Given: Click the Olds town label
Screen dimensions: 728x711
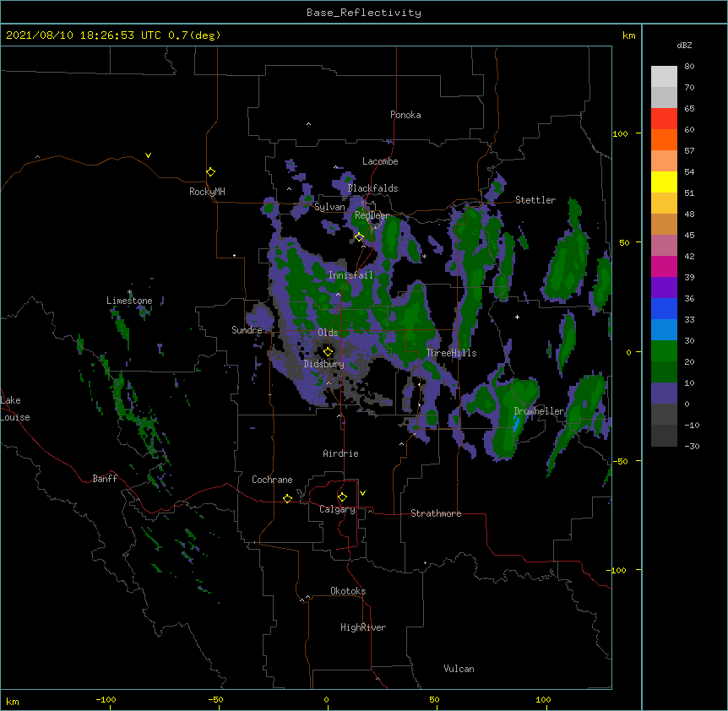Looking at the screenshot, I should [x=328, y=333].
